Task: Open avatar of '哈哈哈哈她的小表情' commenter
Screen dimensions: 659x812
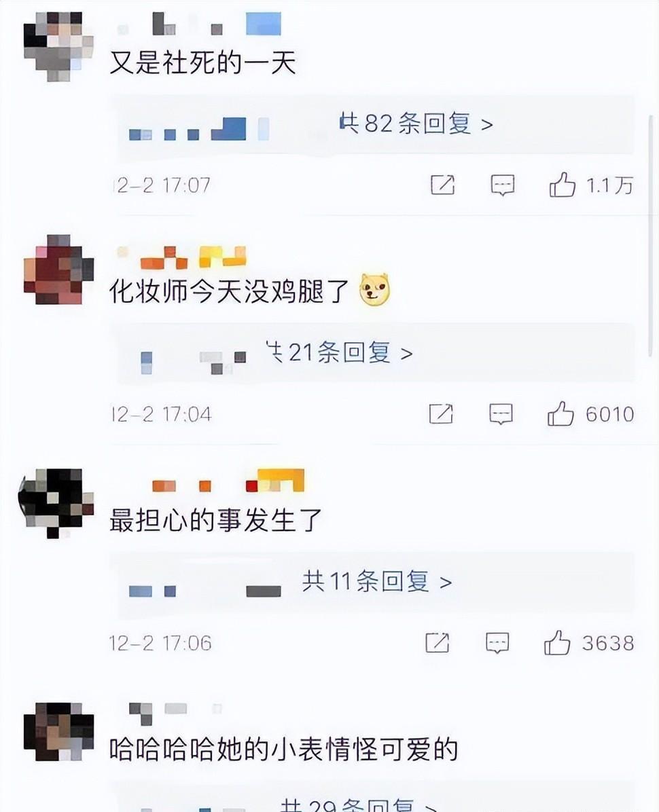Action: click(x=58, y=732)
